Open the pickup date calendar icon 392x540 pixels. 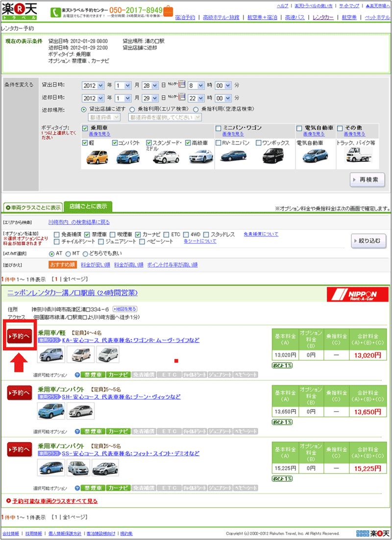click(x=181, y=84)
